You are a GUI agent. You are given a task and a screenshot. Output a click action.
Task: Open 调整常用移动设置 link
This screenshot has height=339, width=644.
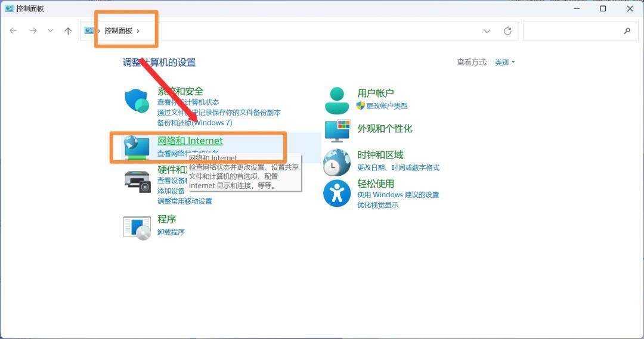pyautogui.click(x=185, y=201)
